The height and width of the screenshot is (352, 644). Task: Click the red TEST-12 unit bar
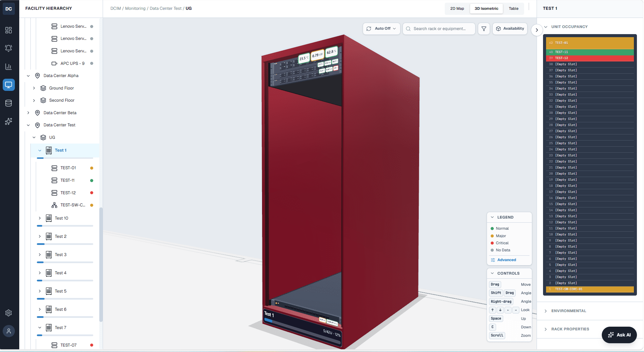click(590, 58)
